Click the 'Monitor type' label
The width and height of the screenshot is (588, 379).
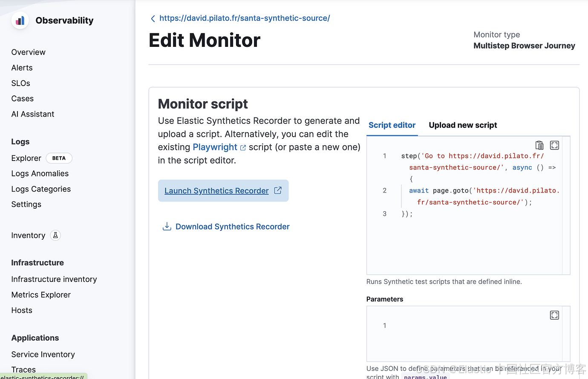point(497,34)
